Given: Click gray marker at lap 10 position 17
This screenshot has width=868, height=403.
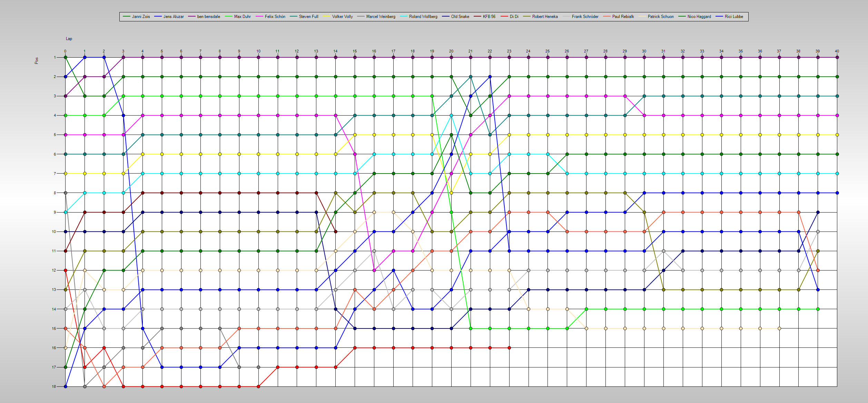Looking at the screenshot, I should pos(258,367).
